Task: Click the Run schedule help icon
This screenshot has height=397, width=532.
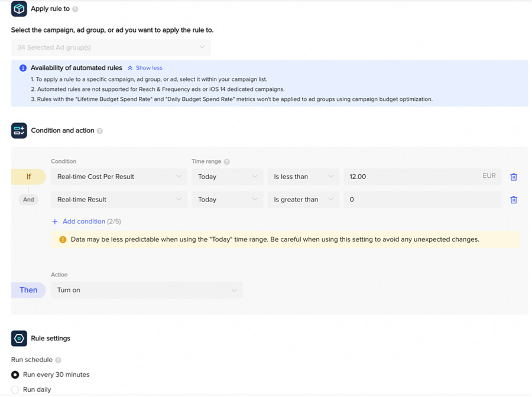Action: point(58,360)
